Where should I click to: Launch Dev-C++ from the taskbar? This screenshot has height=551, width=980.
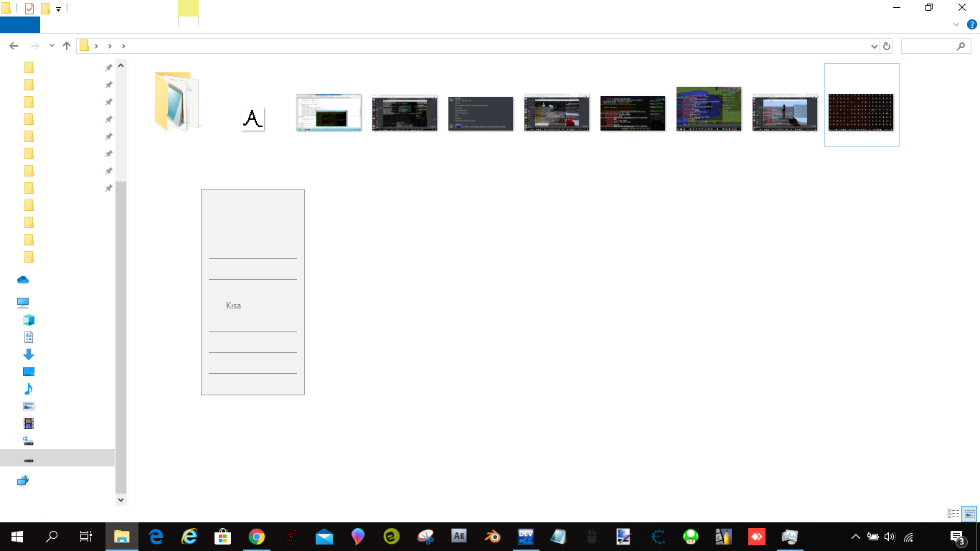527,537
